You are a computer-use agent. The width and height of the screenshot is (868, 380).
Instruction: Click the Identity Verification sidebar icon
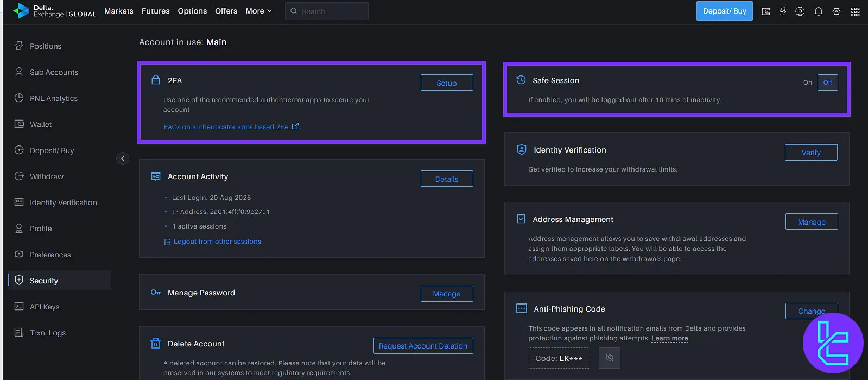pyautogui.click(x=19, y=202)
